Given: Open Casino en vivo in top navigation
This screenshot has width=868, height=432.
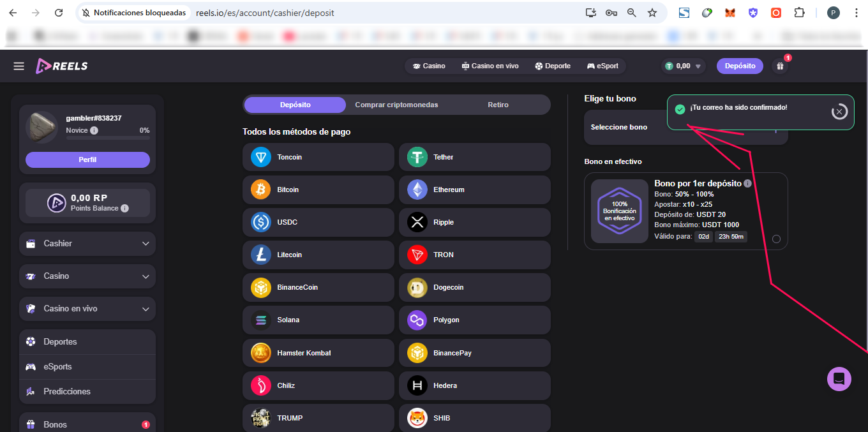Looking at the screenshot, I should tap(490, 66).
